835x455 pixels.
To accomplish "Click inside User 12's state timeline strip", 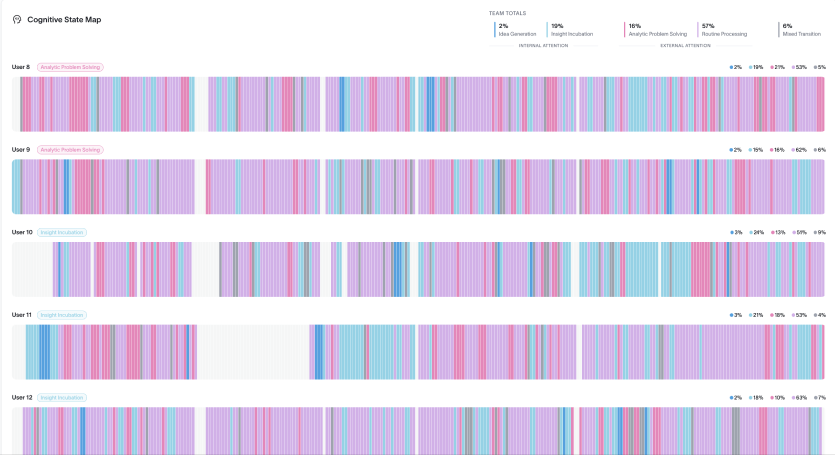I will click(x=418, y=430).
